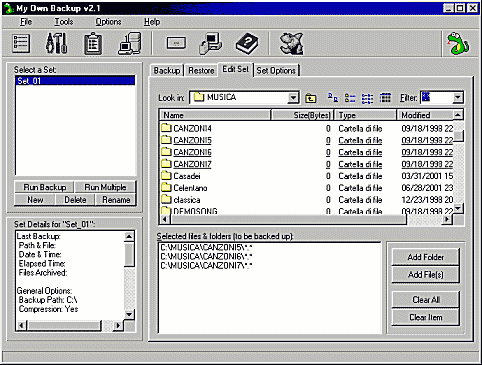Click the file list vertical scrollbar down arrow
This screenshot has height=365, width=482.
458,209
